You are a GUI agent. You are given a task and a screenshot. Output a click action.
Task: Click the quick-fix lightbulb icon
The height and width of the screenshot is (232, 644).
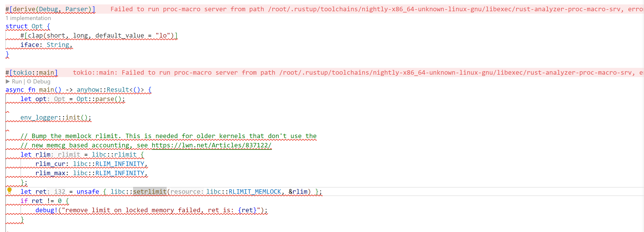point(10,191)
